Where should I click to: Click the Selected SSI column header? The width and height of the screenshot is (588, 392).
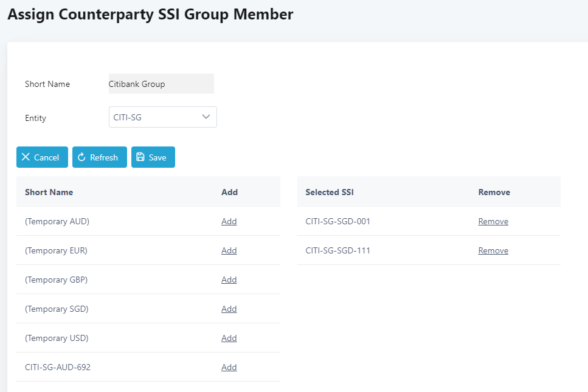point(330,192)
